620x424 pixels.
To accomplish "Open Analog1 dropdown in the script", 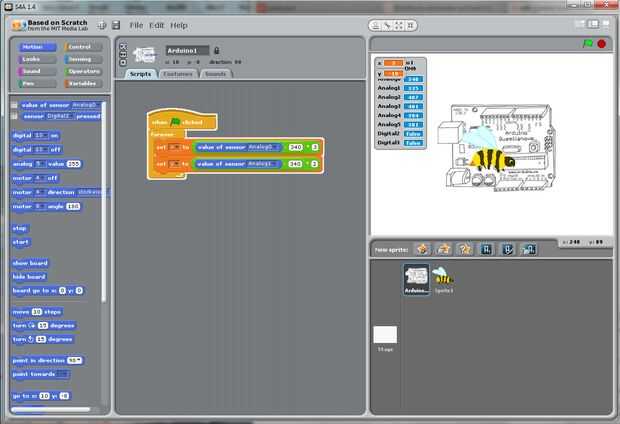I will [264, 164].
